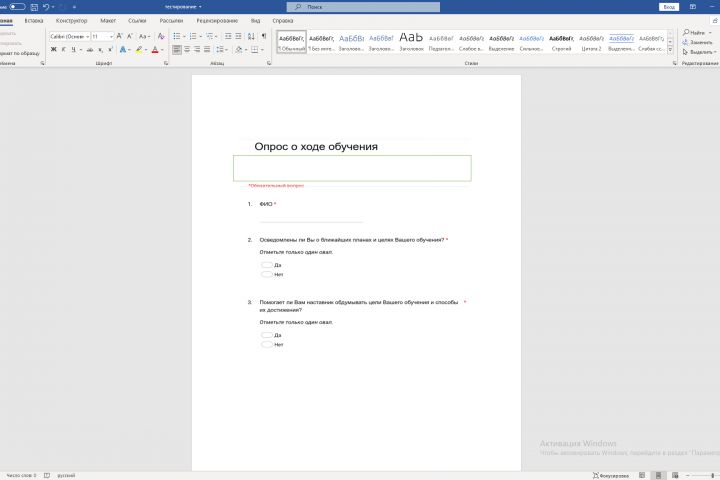Apply strikethrough formatting
This screenshot has width=720, height=480.
point(90,49)
